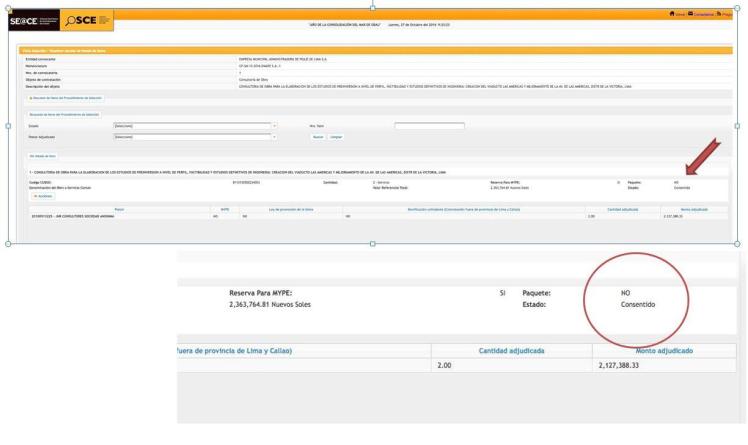The image size is (748, 445).
Task: Expand the Estado dropdown
Action: (195, 126)
